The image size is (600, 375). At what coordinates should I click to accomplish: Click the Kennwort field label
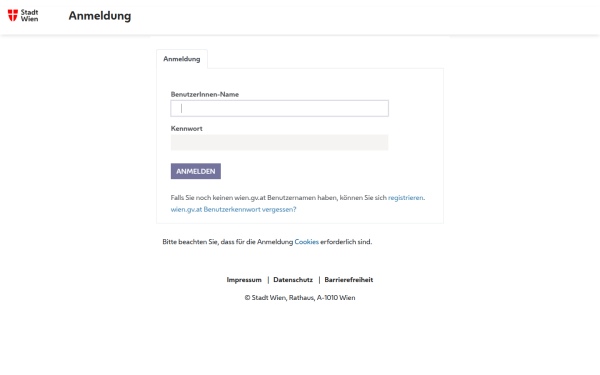point(186,129)
